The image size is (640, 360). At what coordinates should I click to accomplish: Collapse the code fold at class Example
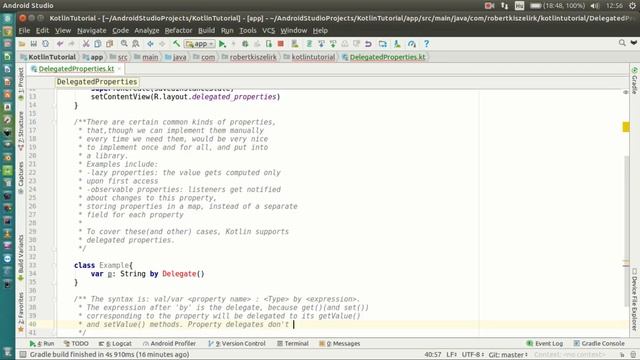tap(54, 265)
